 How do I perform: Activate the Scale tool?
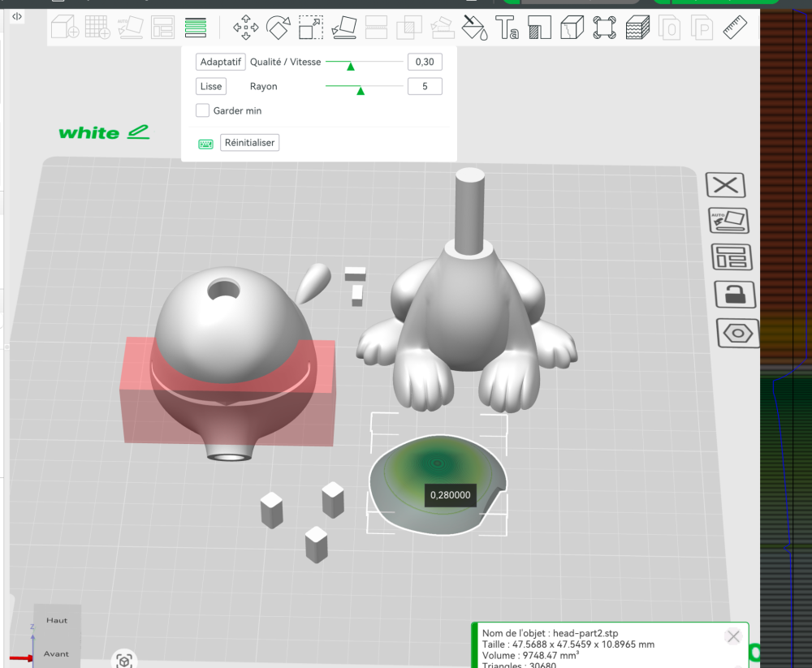(310, 28)
